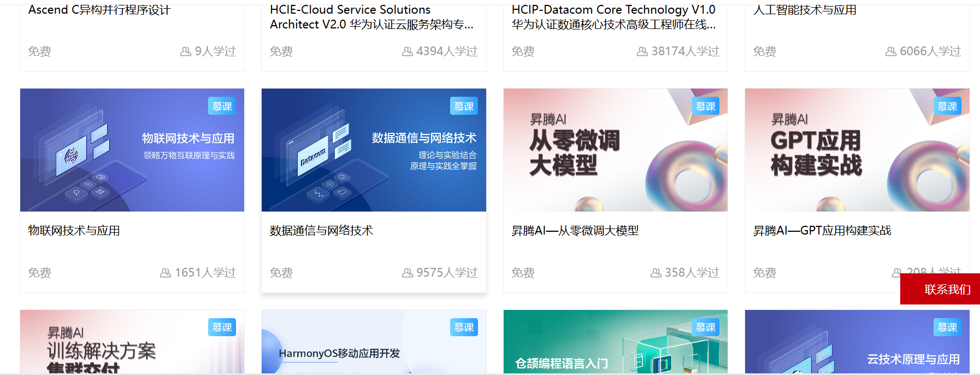Viewport: 980px width, 375px height.
Task: Open the HCIE-Cloud Service Solutions Architect V2.0 course
Action: 372,17
